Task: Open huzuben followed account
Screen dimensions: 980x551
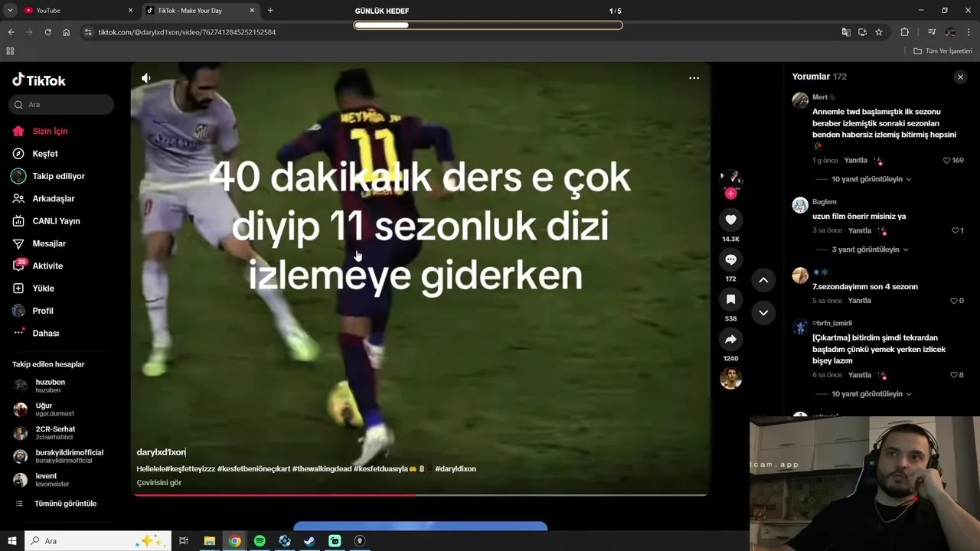Action: point(50,386)
